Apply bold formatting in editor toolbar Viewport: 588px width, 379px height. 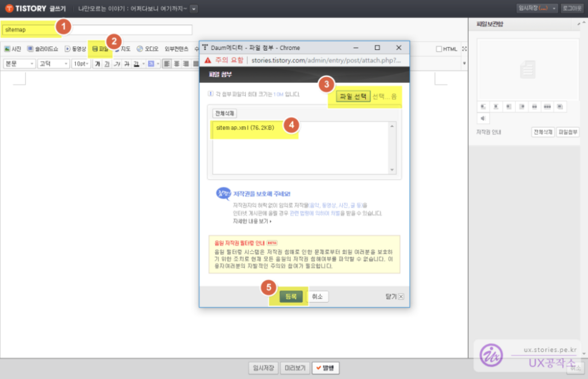click(97, 64)
